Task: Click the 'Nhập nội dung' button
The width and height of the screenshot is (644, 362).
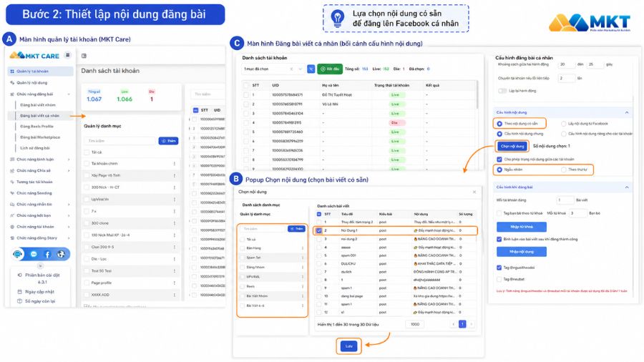Action: 522,252
